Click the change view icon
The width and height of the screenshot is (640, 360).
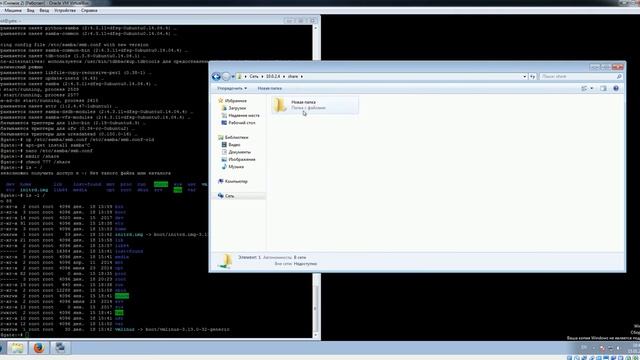click(584, 88)
